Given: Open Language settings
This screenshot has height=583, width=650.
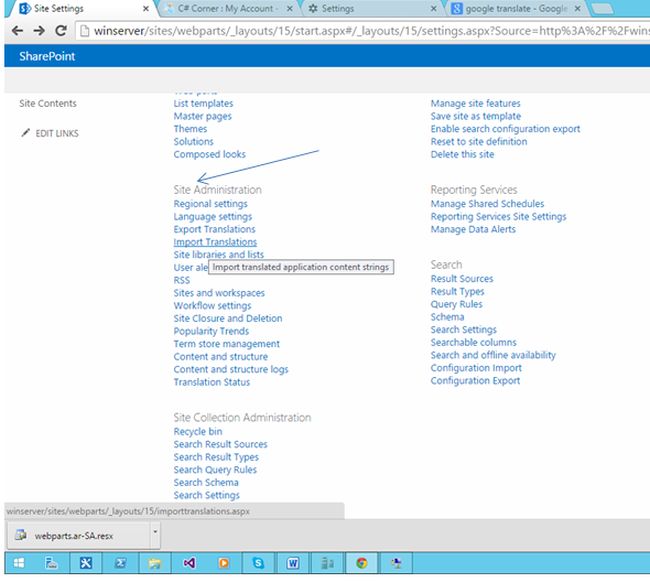Looking at the screenshot, I should (x=213, y=217).
